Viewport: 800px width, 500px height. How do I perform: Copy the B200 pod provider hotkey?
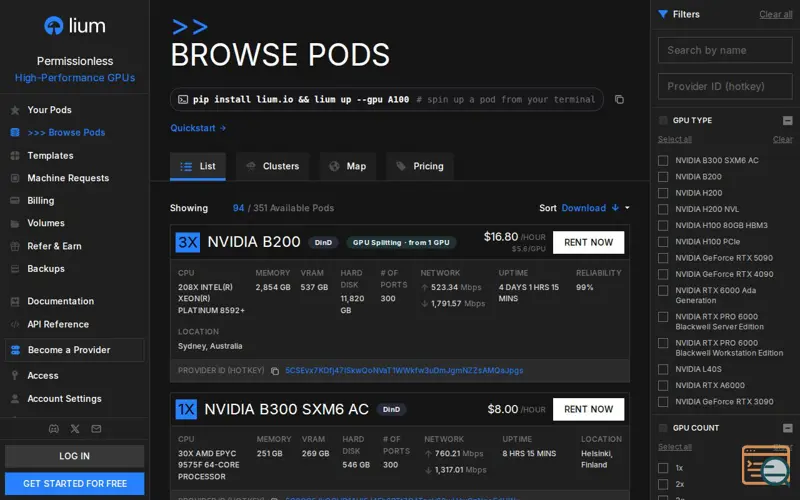click(x=274, y=371)
